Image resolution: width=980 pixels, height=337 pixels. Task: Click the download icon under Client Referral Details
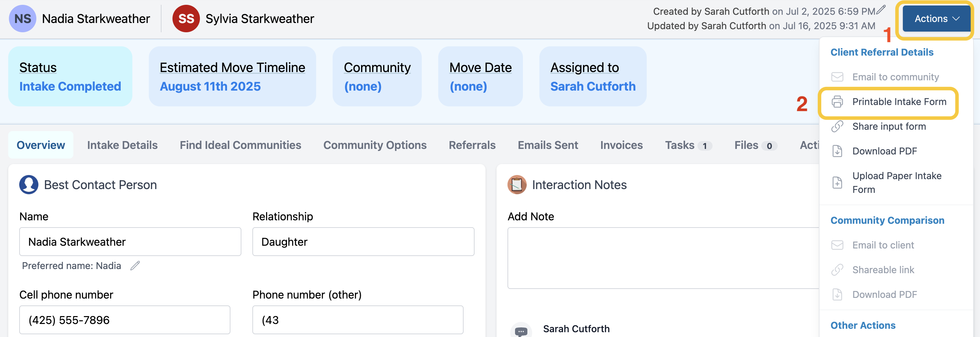pyautogui.click(x=837, y=151)
